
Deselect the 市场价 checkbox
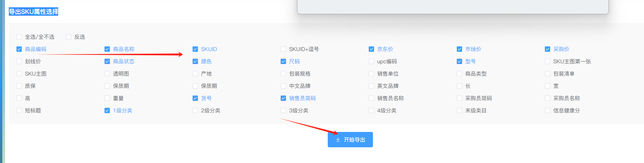(x=459, y=49)
